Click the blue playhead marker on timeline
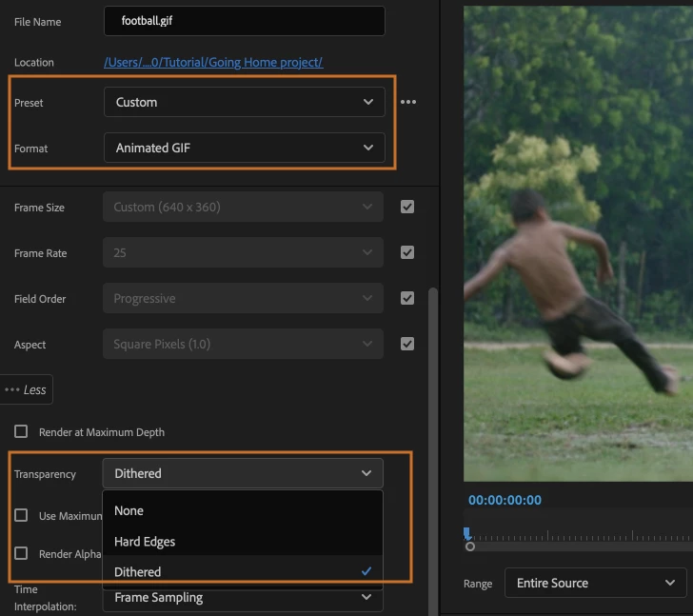This screenshot has width=693, height=616. [x=466, y=533]
